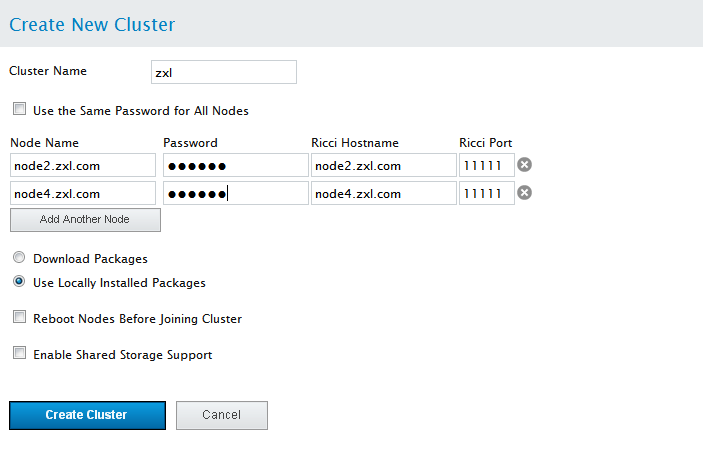Edit the Ricci Hostname field for node2.zxl.com

coord(384,165)
